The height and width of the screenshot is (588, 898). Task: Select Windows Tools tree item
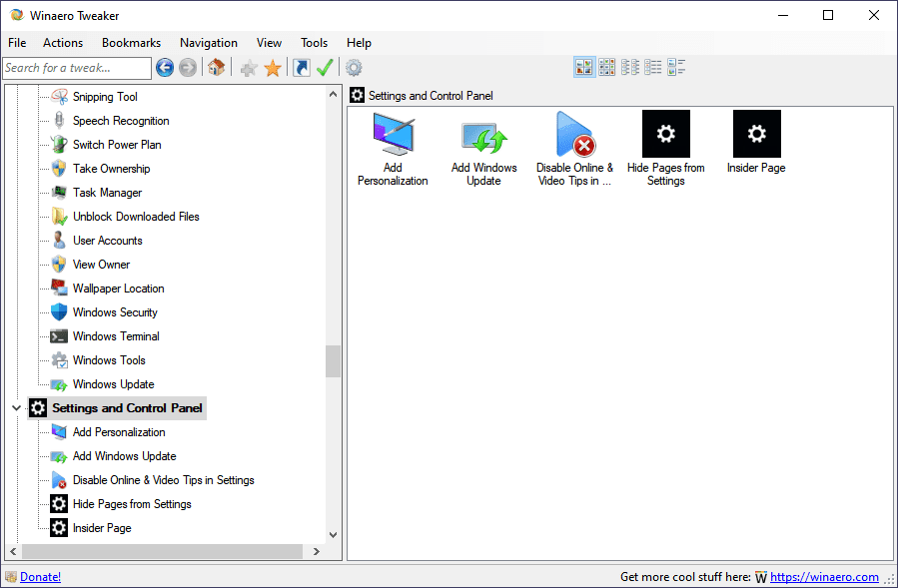click(109, 360)
